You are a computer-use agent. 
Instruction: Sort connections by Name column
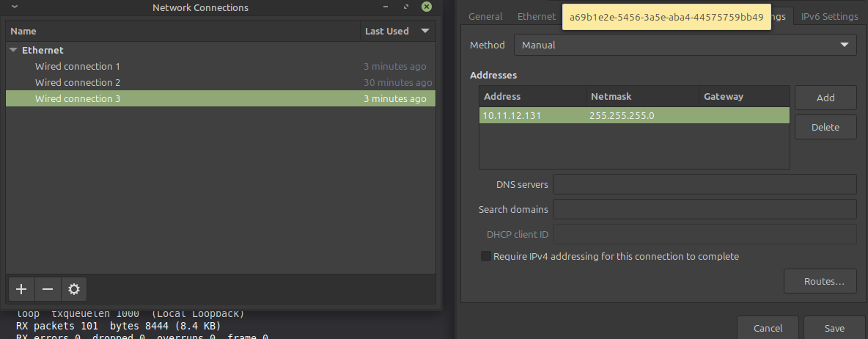tap(183, 31)
